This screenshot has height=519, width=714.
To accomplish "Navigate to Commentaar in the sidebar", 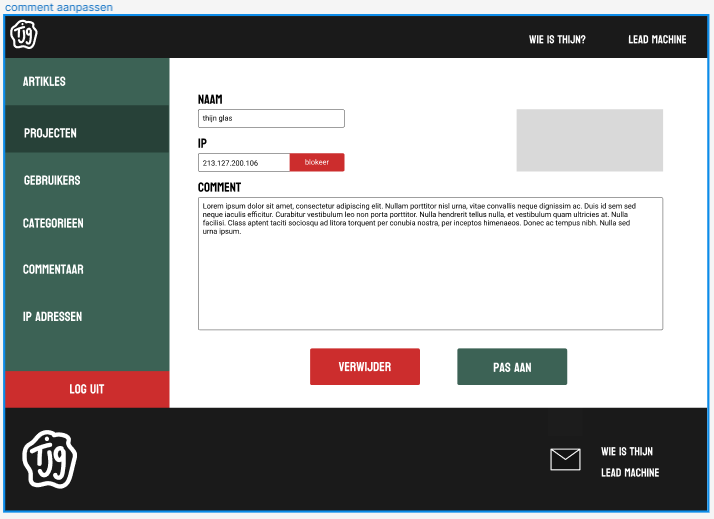I will point(53,269).
